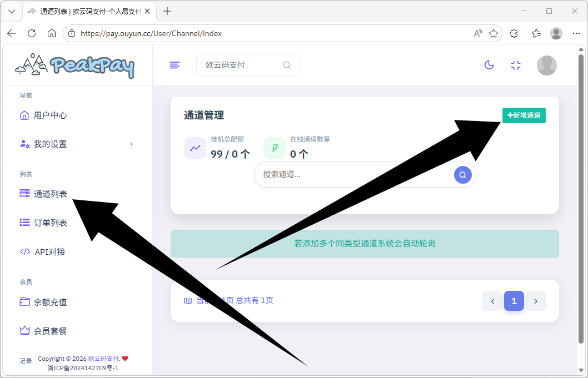Click the 新增通道 button

(x=524, y=115)
